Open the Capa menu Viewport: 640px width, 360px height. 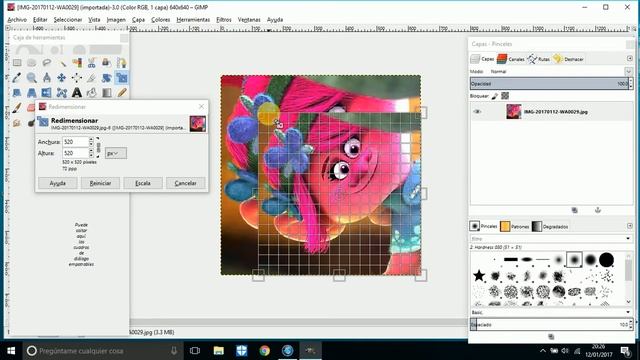tap(138, 20)
